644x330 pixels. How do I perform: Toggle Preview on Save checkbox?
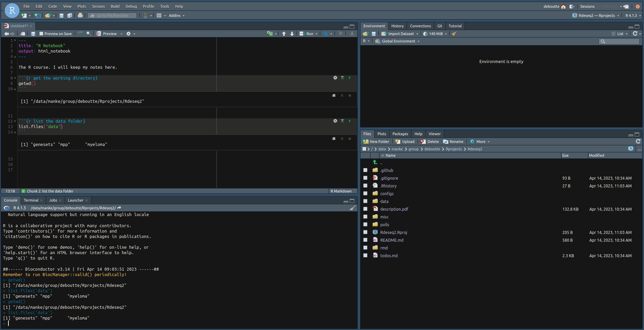tap(41, 34)
